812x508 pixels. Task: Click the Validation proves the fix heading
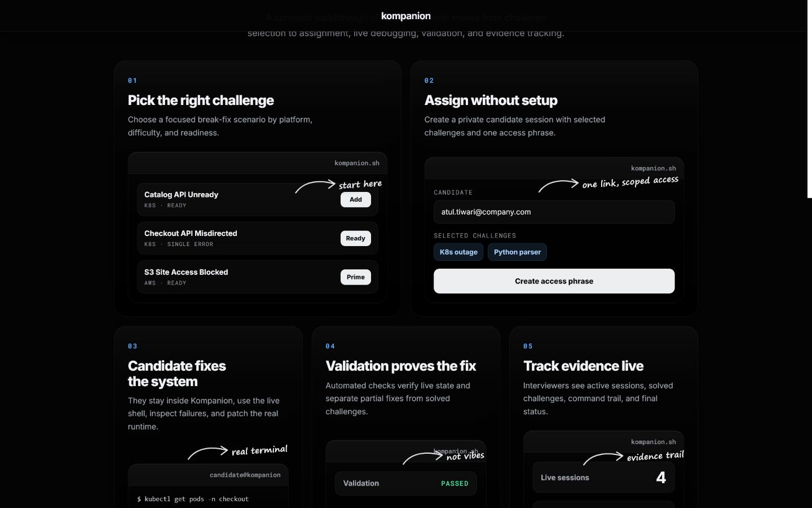(x=400, y=366)
